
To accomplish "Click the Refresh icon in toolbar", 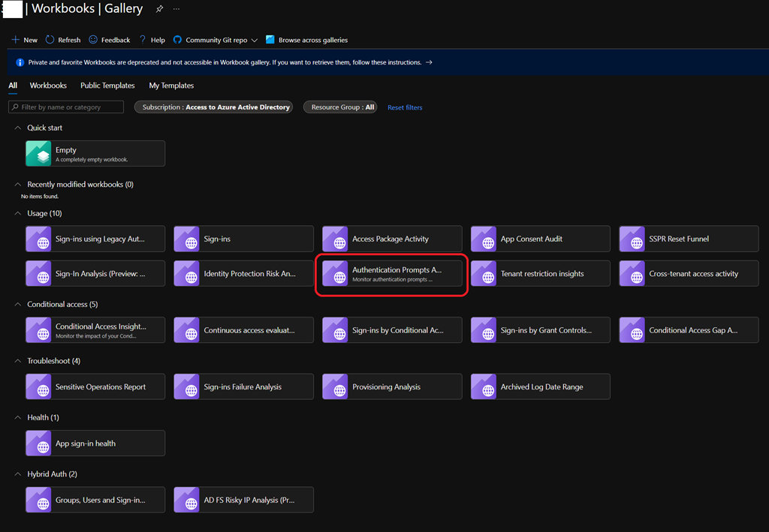I will click(50, 40).
